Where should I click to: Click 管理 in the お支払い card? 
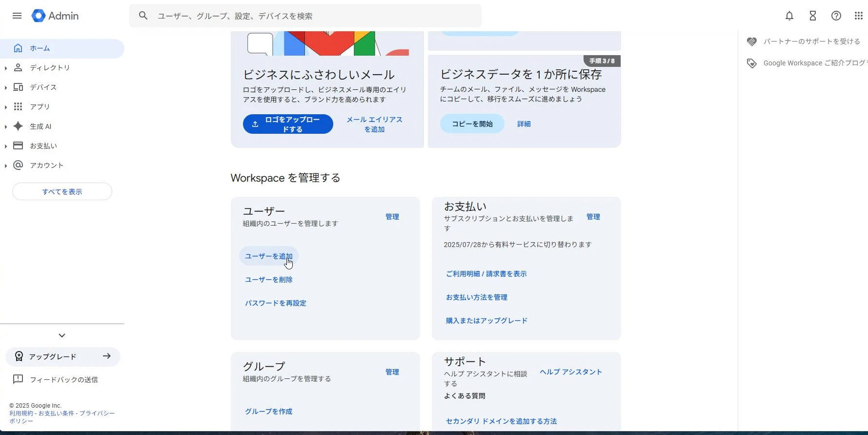(x=593, y=217)
